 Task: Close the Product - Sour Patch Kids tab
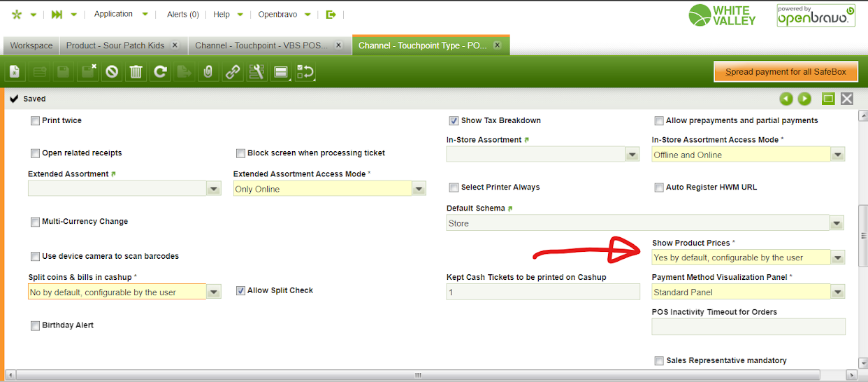click(175, 45)
